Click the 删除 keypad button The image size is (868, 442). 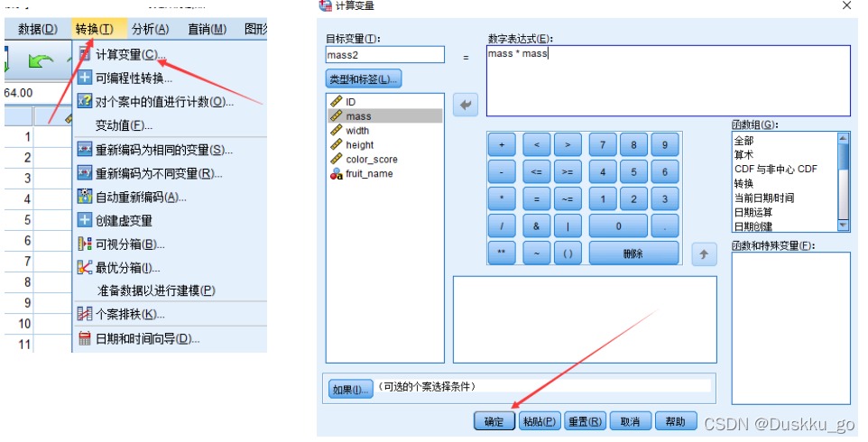633,253
